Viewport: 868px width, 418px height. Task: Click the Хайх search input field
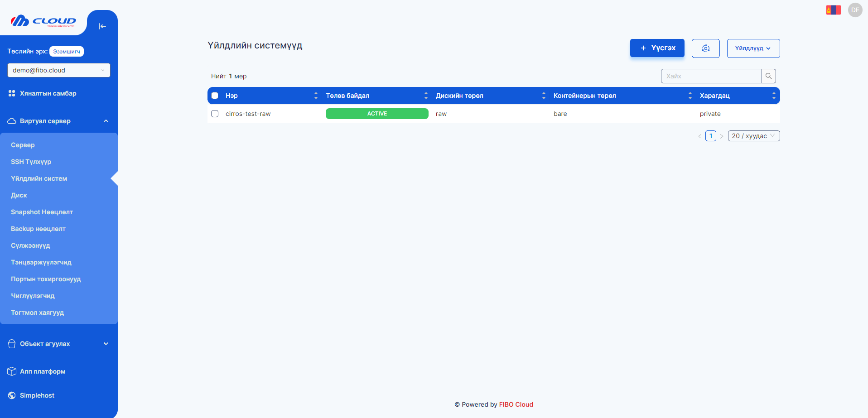point(711,76)
